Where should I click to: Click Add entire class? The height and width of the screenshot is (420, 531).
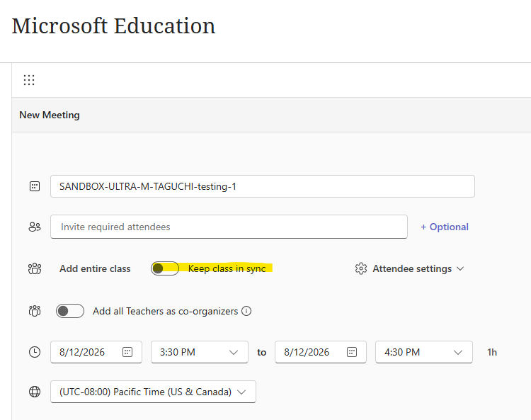(x=95, y=268)
